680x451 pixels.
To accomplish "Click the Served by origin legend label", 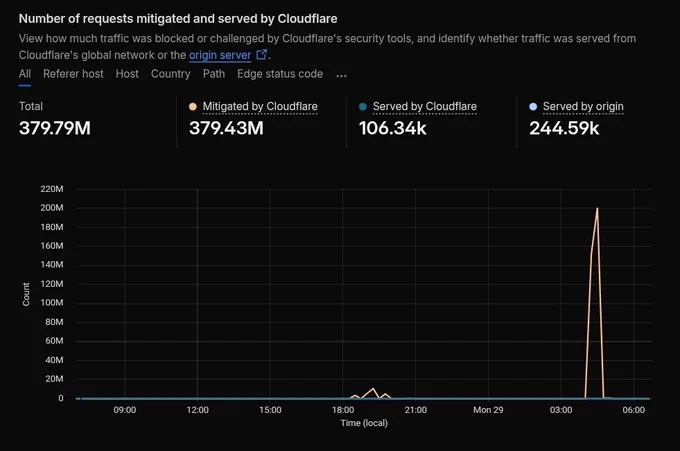I will tap(583, 106).
